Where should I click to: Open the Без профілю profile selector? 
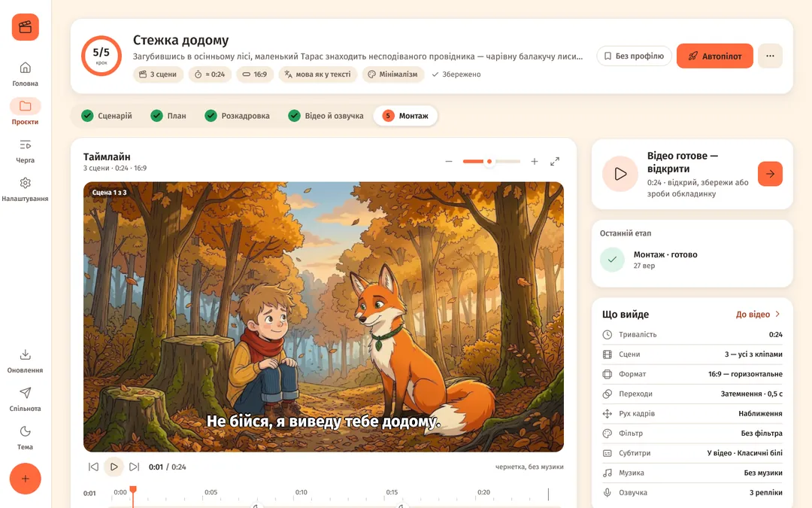(x=634, y=56)
